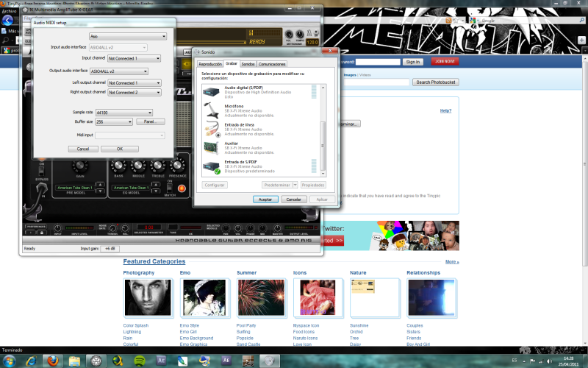Click OK in Audio MIDI setup
This screenshot has width=588, height=368.
[x=120, y=149]
